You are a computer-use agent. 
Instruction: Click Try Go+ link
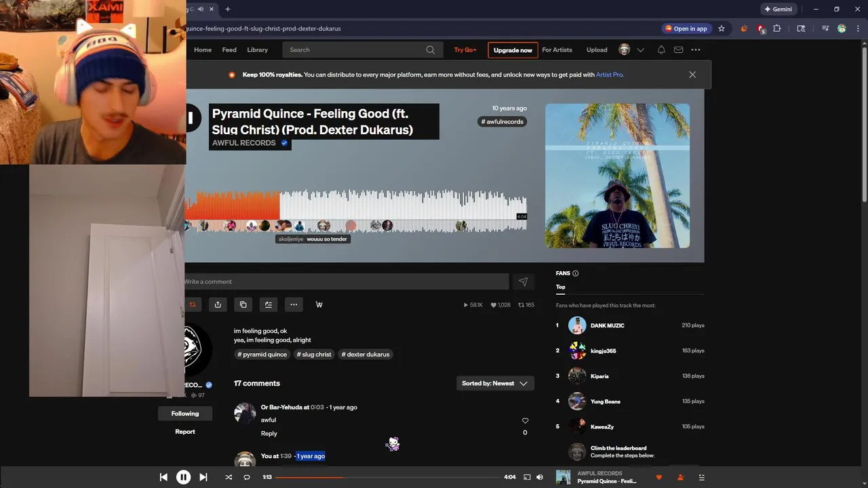click(x=465, y=49)
